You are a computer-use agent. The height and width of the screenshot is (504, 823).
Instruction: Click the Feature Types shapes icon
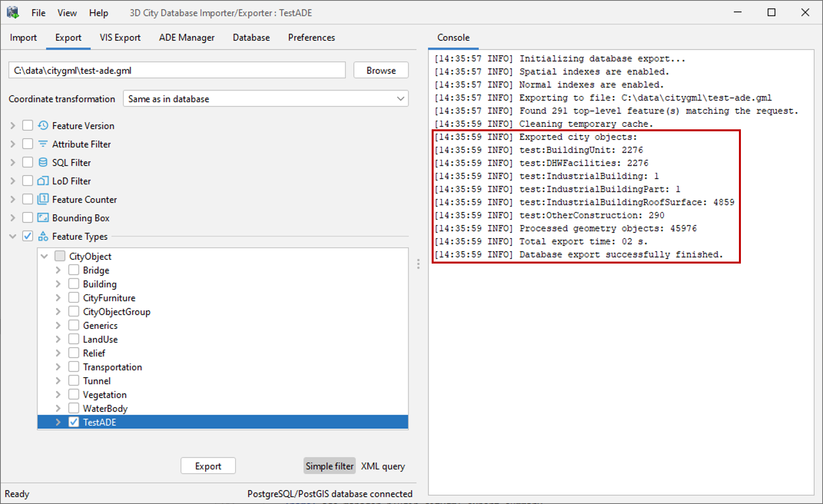pyautogui.click(x=43, y=237)
